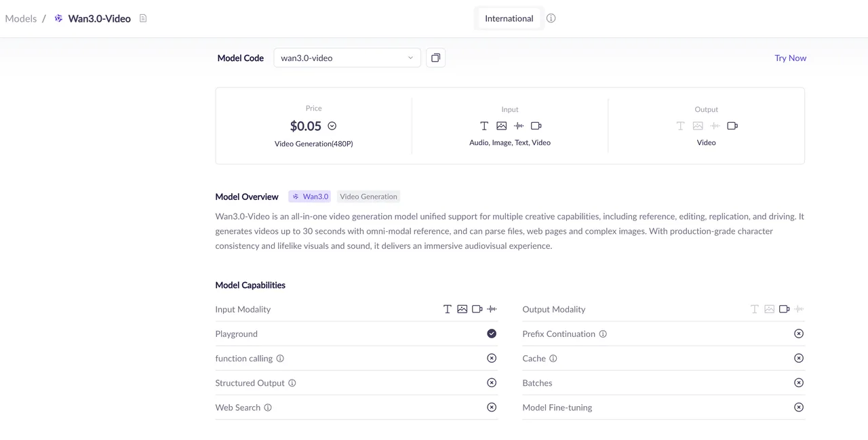Click the Try Now link
This screenshot has height=440, width=868.
pos(791,58)
